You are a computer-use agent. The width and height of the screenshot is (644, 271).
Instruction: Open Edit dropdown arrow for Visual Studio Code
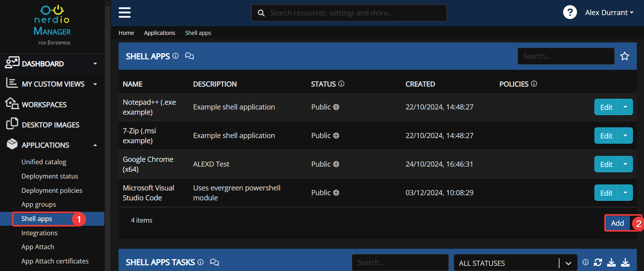(x=625, y=193)
